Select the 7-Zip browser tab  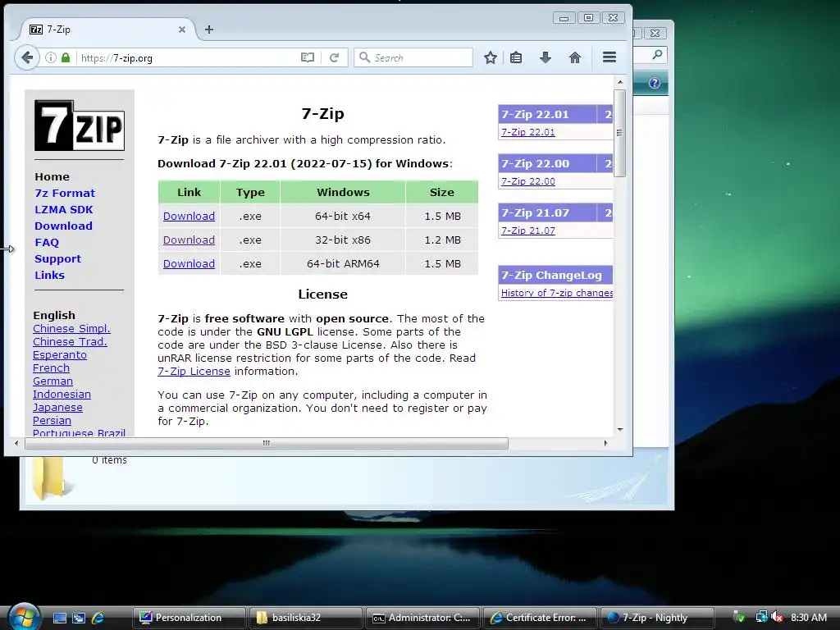point(106,30)
